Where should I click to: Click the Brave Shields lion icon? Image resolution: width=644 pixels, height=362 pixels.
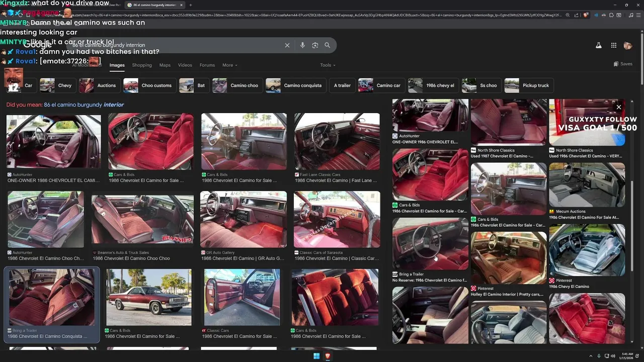pos(586,15)
